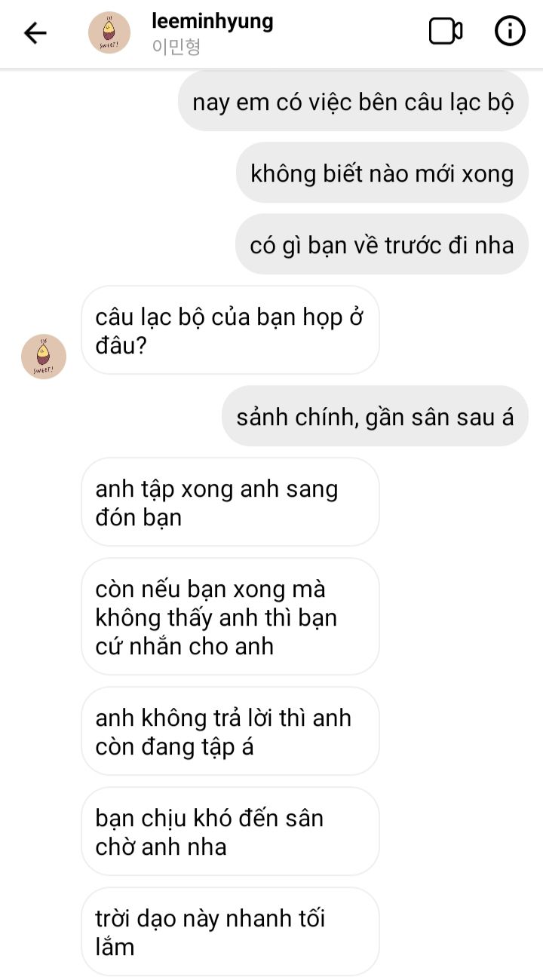This screenshot has height=980, width=543.
Task: Tap the small avatar beside the received message
Action: [44, 357]
